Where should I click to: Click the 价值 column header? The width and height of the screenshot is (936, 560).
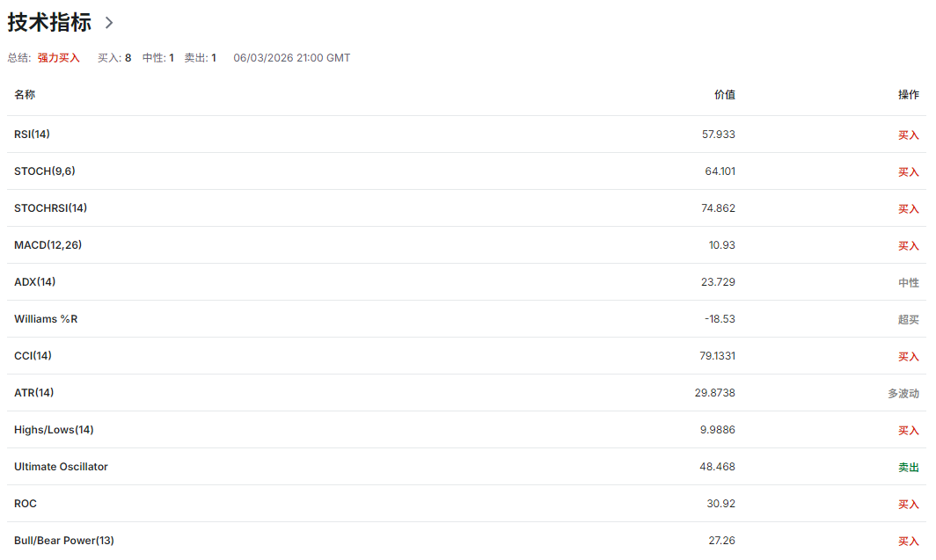tap(724, 95)
